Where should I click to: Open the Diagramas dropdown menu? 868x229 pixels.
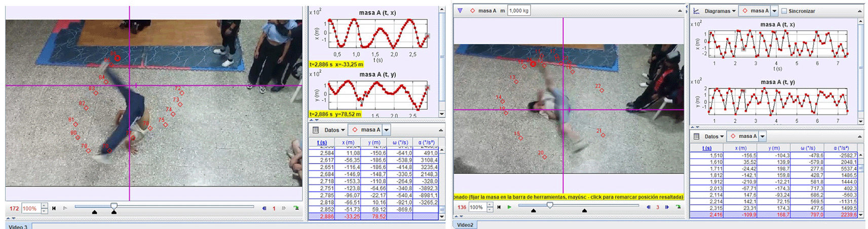click(x=720, y=11)
